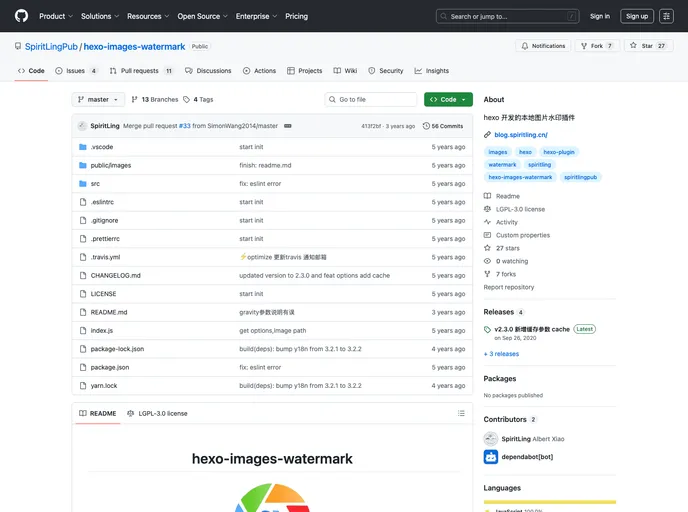Switch to the Actions tab
The width and height of the screenshot is (688, 512).
click(259, 71)
